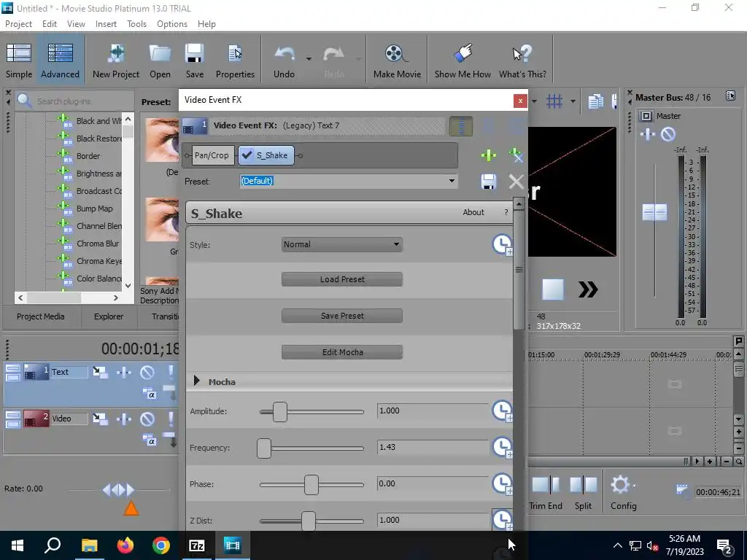Minimize the Text track height
The width and height of the screenshot is (747, 560).
(x=12, y=368)
